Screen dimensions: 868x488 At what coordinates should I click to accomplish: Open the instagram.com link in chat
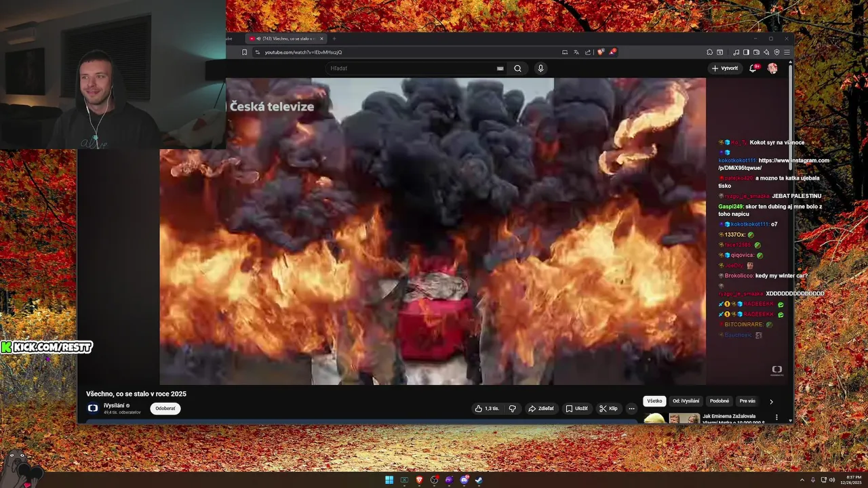[x=774, y=164]
